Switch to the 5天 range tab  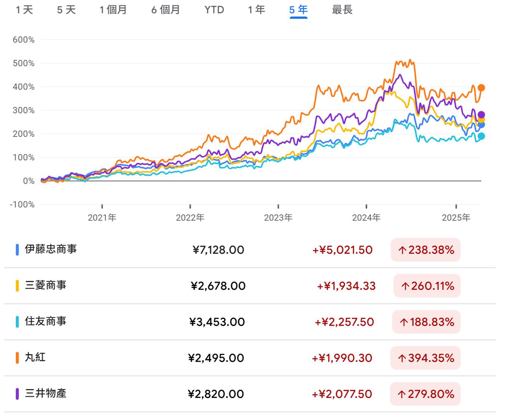point(66,10)
